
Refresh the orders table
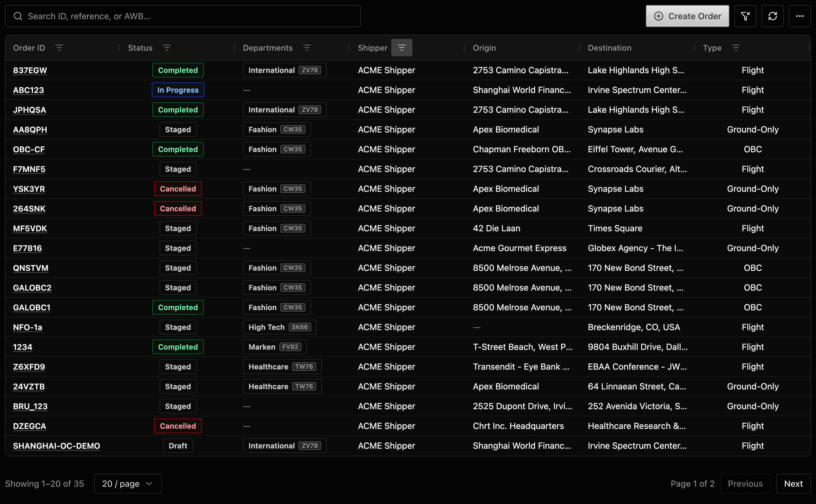click(x=773, y=16)
